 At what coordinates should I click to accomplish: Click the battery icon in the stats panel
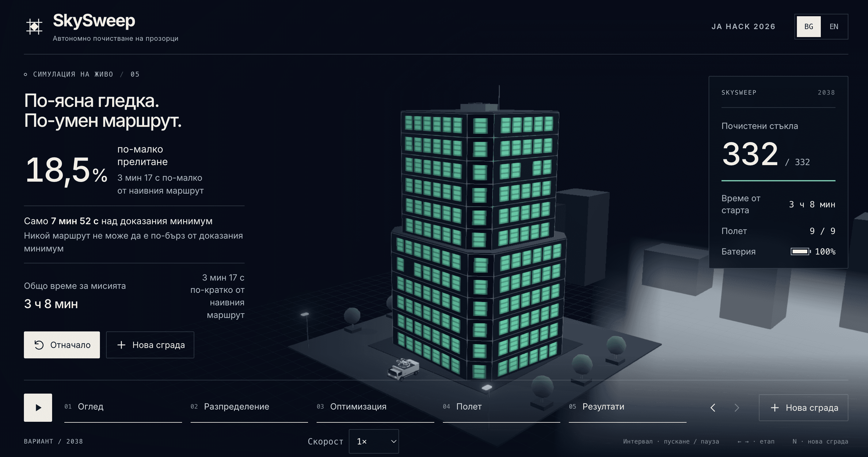801,251
